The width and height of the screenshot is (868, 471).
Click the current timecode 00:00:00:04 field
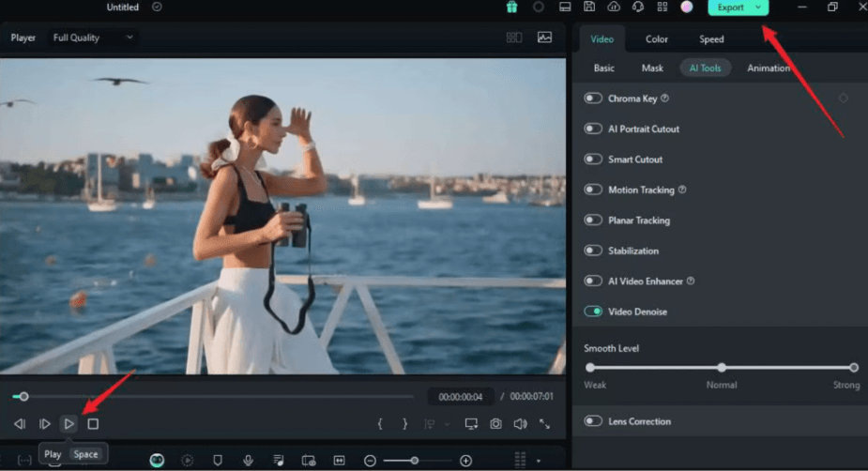click(x=460, y=397)
